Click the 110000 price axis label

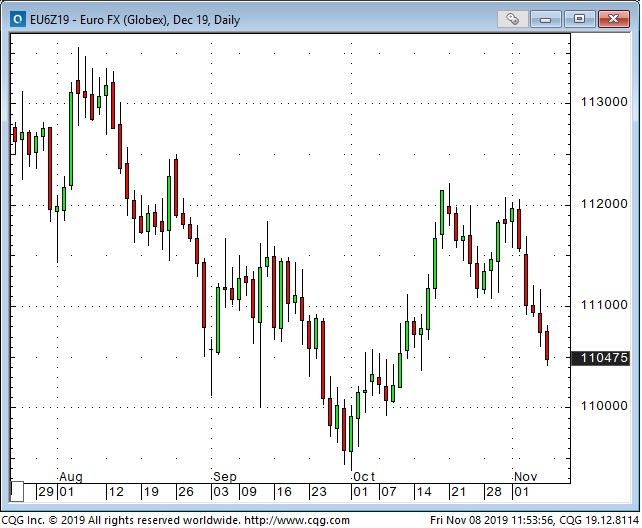[604, 406]
